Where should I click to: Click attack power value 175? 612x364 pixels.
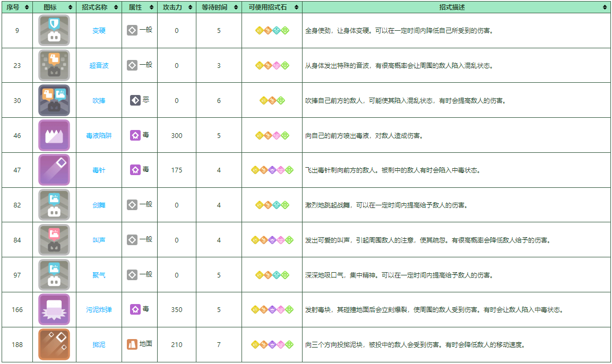click(176, 170)
